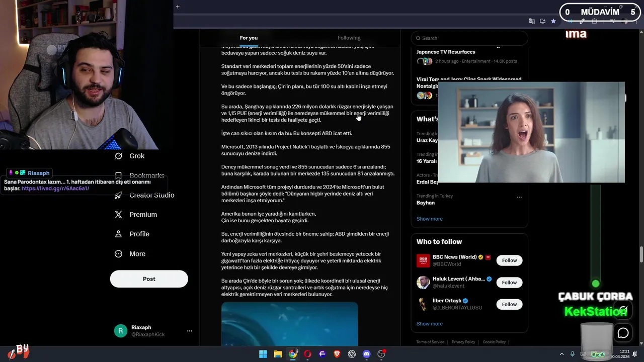Image resolution: width=644 pixels, height=362 pixels.
Task: Open the 16 Yaralı trending topic
Action: [427, 161]
